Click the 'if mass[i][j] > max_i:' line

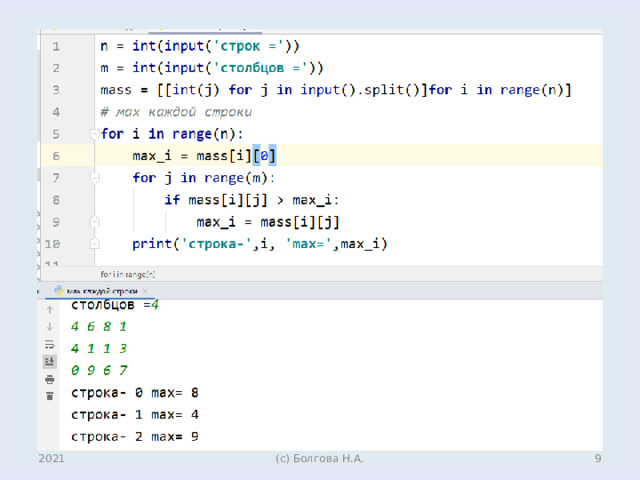pyautogui.click(x=251, y=200)
